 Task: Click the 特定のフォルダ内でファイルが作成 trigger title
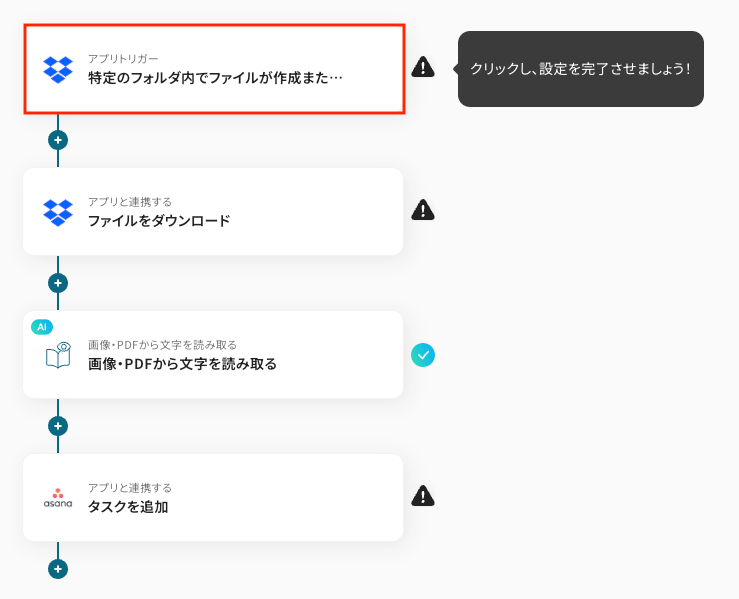[215, 77]
